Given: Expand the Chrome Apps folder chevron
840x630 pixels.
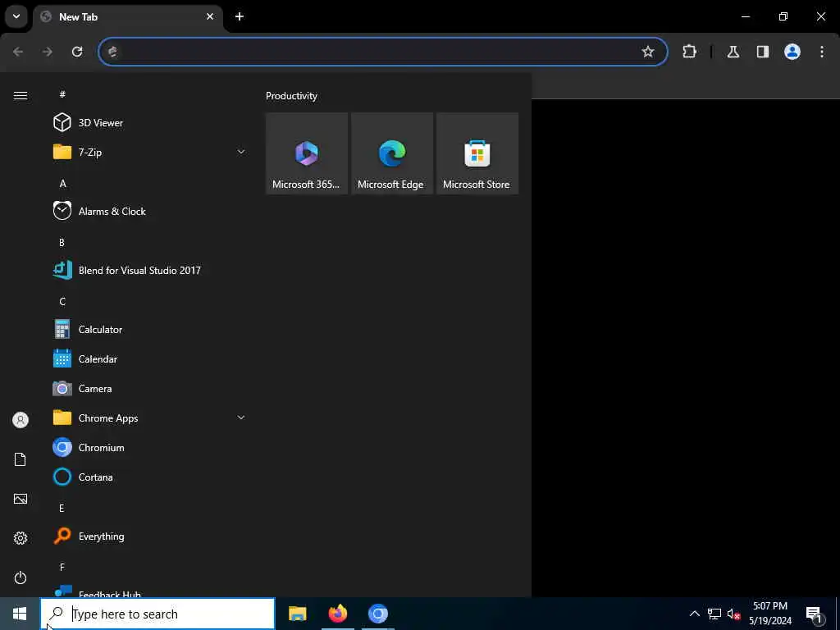Looking at the screenshot, I should pyautogui.click(x=241, y=418).
